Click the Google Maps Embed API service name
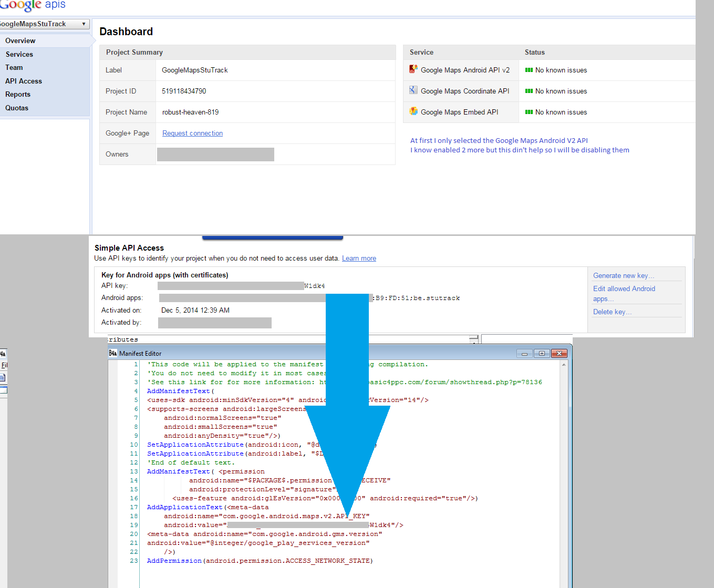 459,112
